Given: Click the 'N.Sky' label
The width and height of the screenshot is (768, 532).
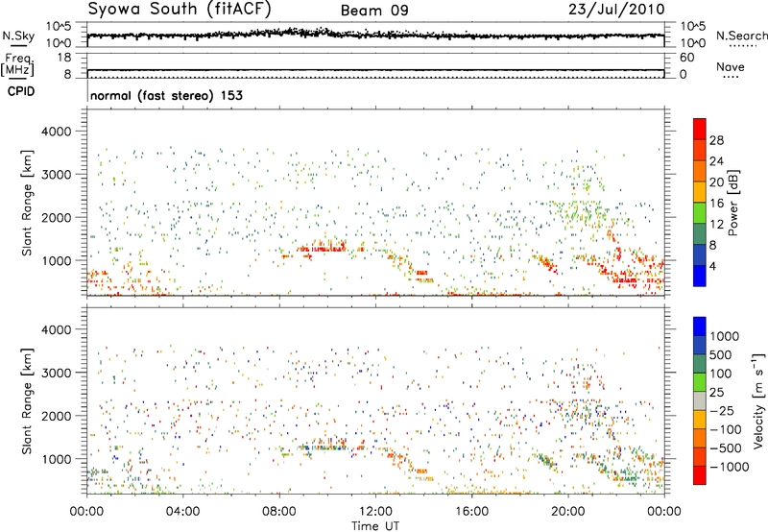Looking at the screenshot, I should [x=18, y=36].
